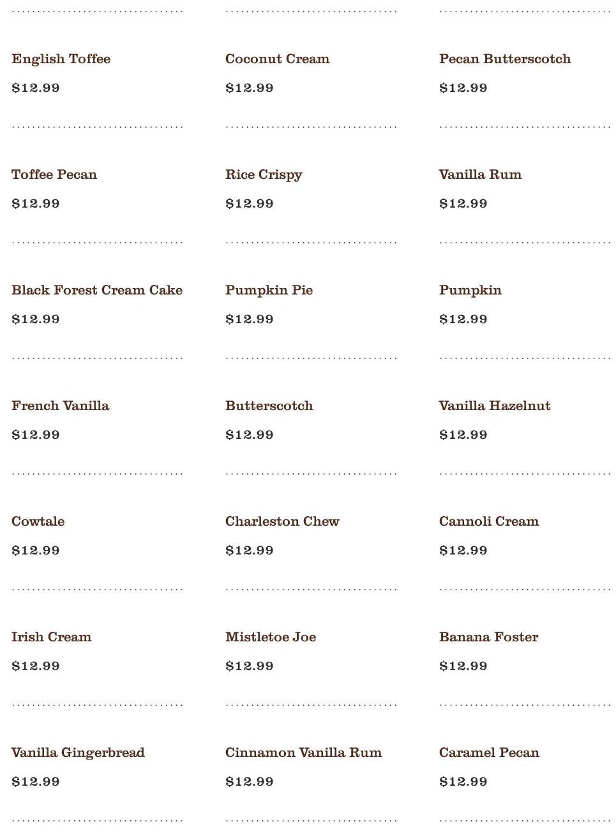The width and height of the screenshot is (616, 840).
Task: Open the Irish Cream listing
Action: point(51,637)
